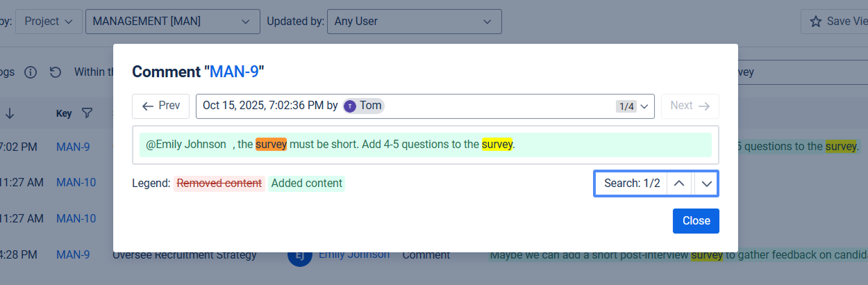Expand the MANAGEMENT [MAN] project dropdown
The image size is (868, 285).
(172, 22)
